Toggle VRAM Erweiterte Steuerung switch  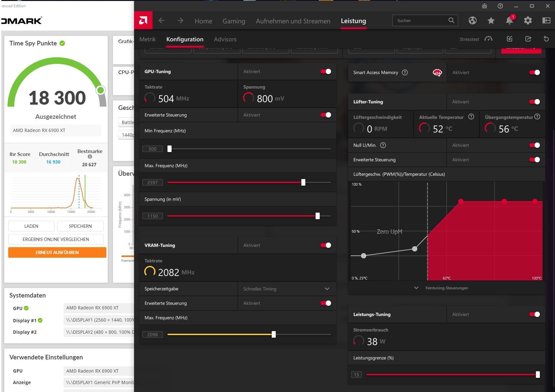click(x=326, y=303)
